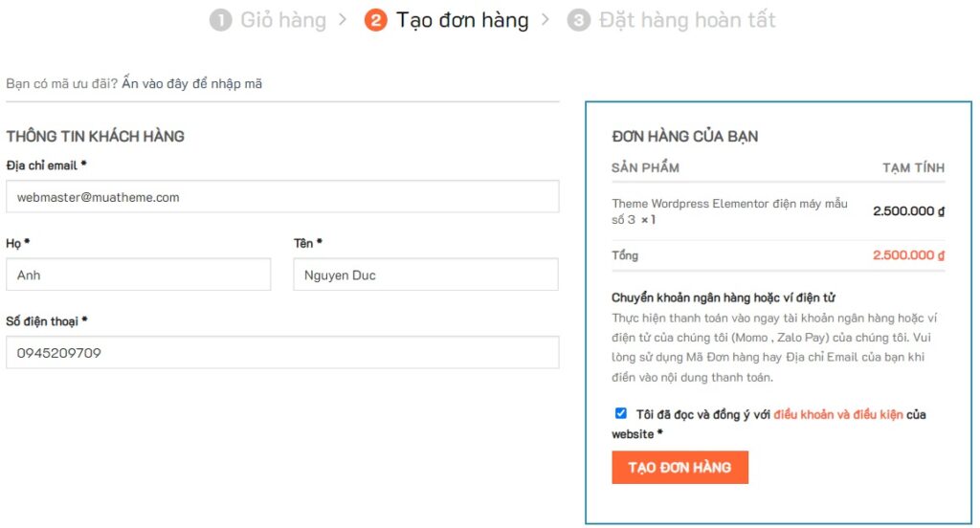Open the Đặt hàng hoàn tất step
This screenshot has height=528, width=980.
686,20
